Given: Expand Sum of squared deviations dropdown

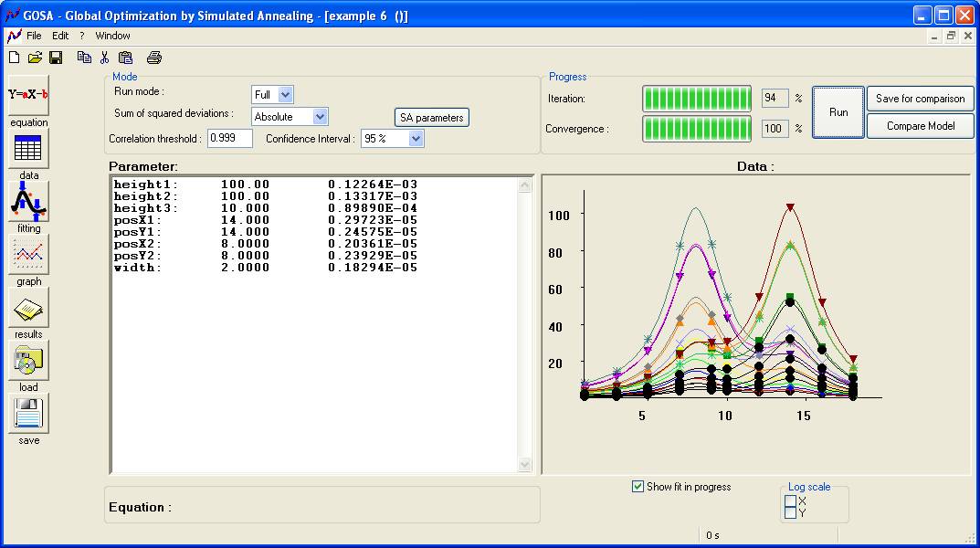Looking at the screenshot, I should 320,116.
